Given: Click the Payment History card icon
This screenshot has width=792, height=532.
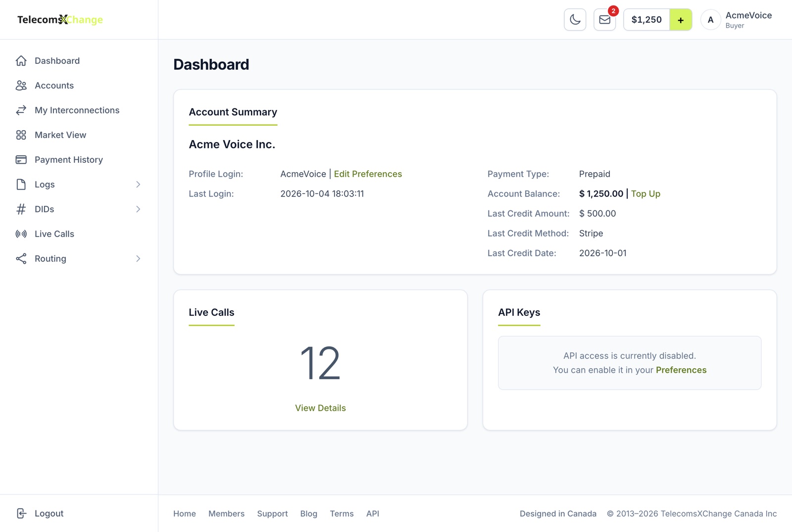Looking at the screenshot, I should click(x=21, y=159).
